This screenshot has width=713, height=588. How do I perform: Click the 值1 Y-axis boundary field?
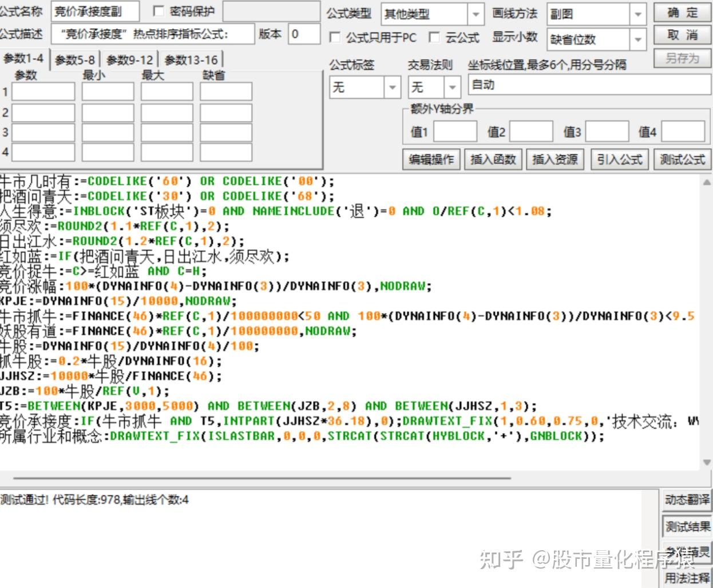click(x=455, y=132)
